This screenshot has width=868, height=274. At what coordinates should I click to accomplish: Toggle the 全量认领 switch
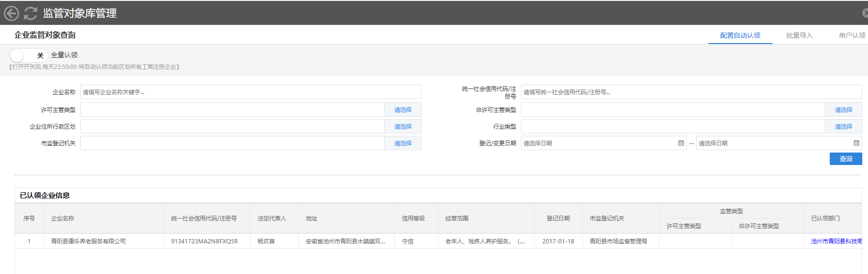coord(28,55)
